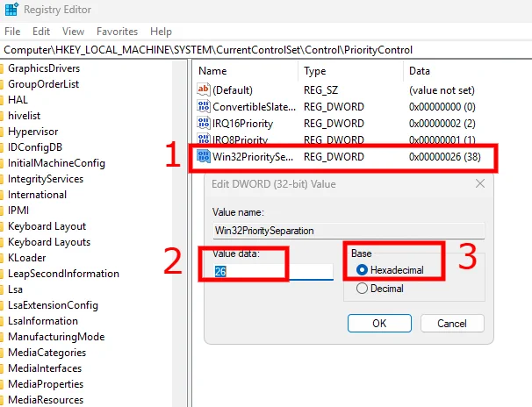The width and height of the screenshot is (532, 407).
Task: Select the KLoader key
Action: click(x=27, y=258)
